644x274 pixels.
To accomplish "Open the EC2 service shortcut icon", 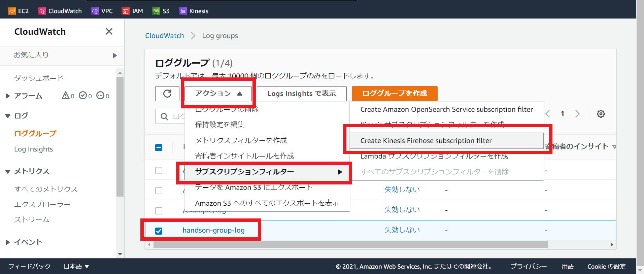I will (11, 11).
